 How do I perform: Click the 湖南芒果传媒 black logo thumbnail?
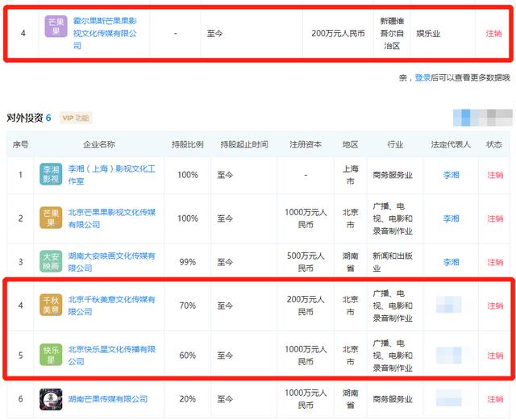point(51,399)
